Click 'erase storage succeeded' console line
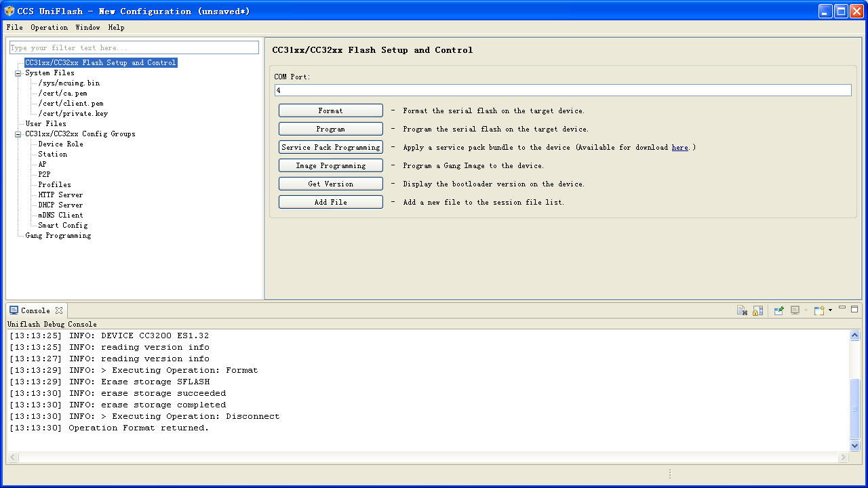This screenshot has width=868, height=488. click(118, 394)
